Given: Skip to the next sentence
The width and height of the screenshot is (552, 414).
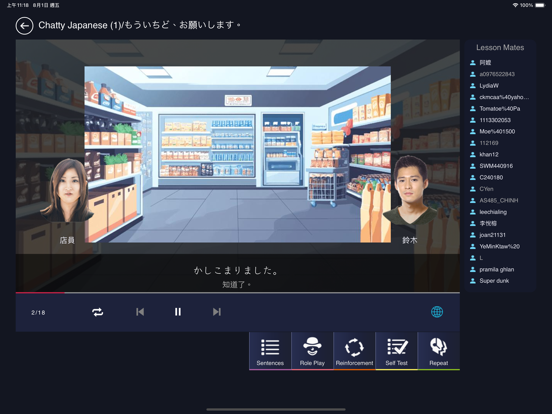Looking at the screenshot, I should click(x=217, y=312).
